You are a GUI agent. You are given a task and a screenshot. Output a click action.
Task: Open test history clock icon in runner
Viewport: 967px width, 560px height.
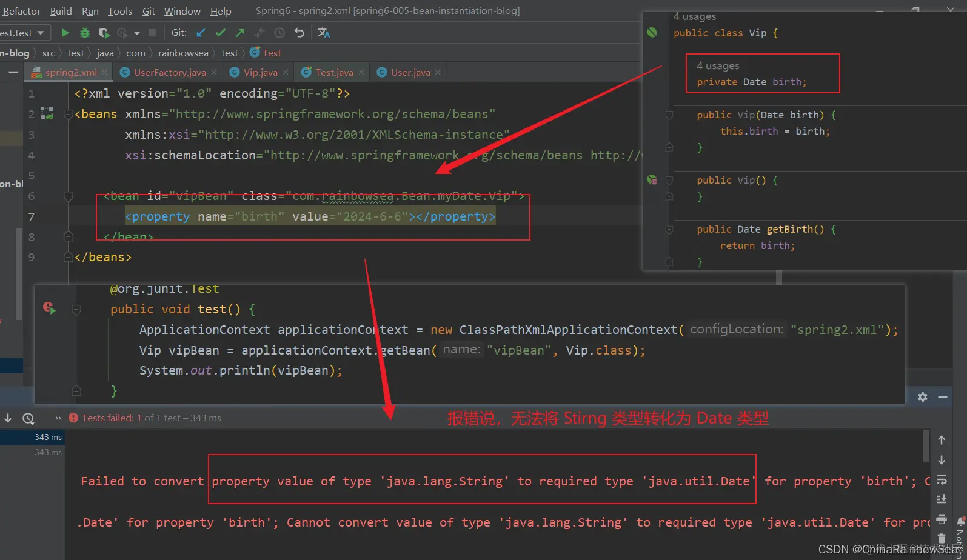click(28, 418)
